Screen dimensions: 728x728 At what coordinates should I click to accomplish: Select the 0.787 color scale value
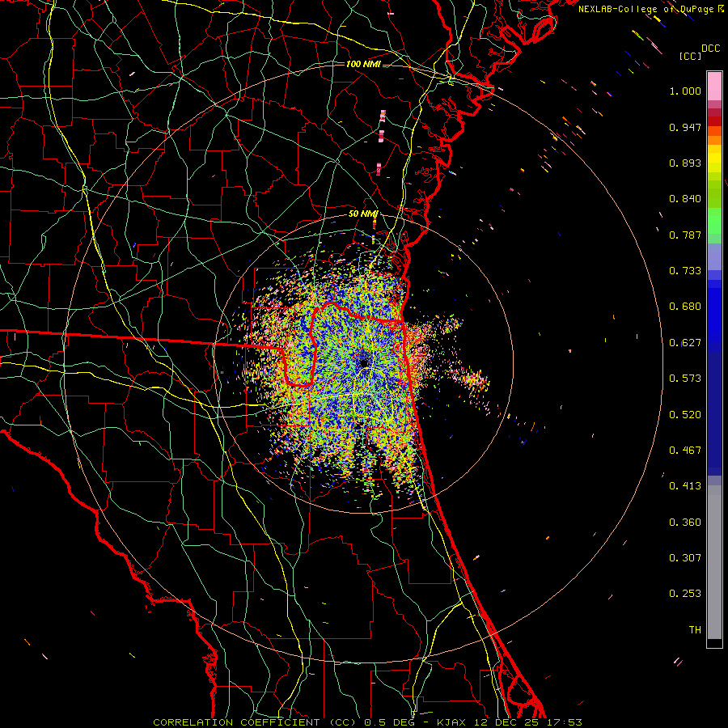click(x=685, y=235)
